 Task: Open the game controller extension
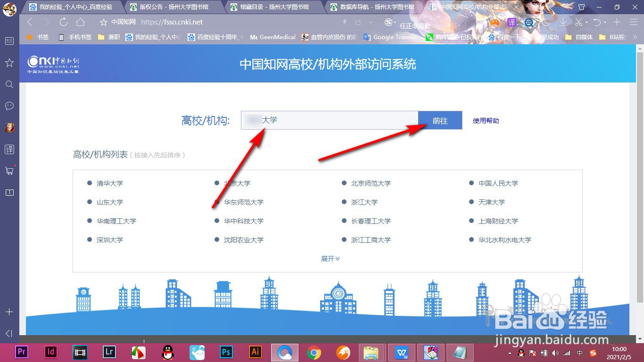pos(495,22)
